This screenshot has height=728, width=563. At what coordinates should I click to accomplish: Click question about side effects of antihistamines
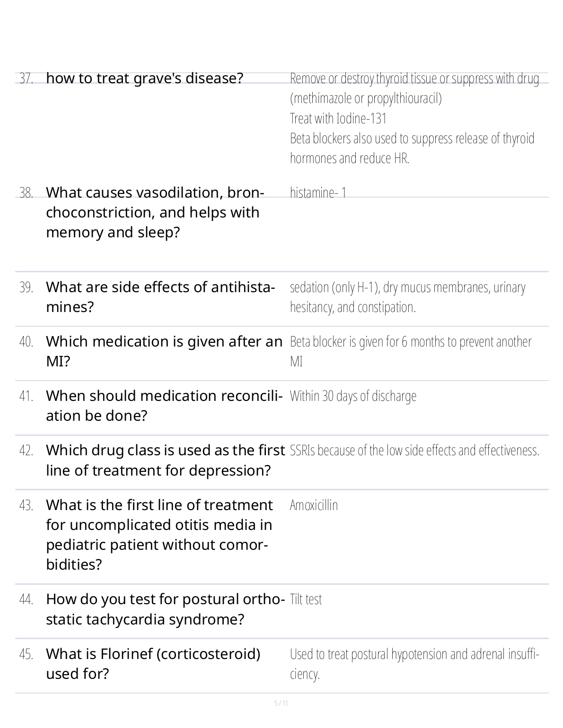(x=160, y=297)
